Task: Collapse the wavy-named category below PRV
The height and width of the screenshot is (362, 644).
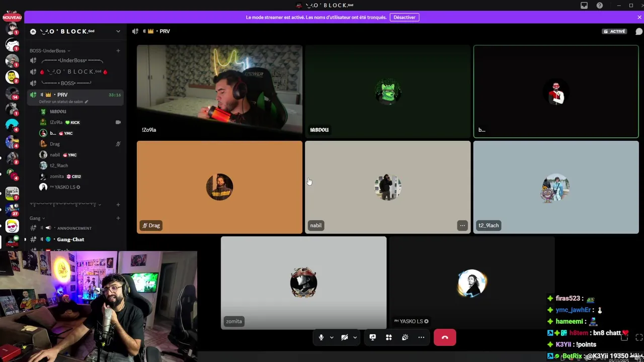Action: coord(65,205)
